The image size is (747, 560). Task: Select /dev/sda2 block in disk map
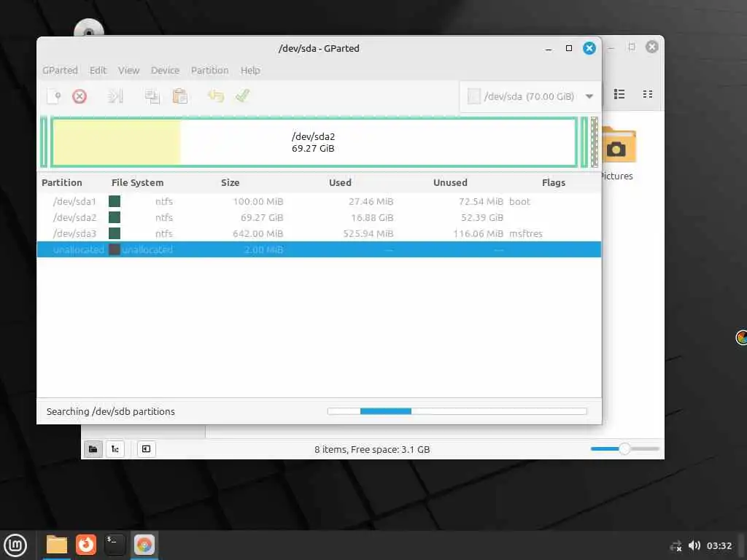click(x=314, y=142)
